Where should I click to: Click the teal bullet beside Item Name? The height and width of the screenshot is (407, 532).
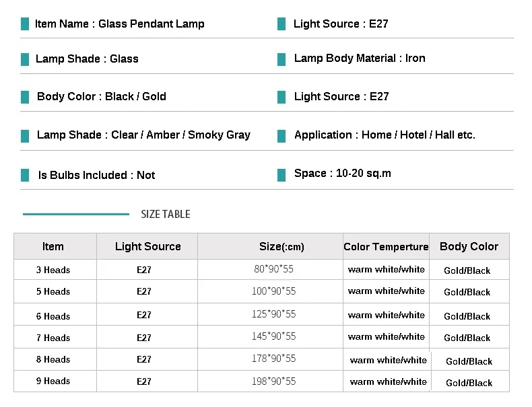(25, 24)
